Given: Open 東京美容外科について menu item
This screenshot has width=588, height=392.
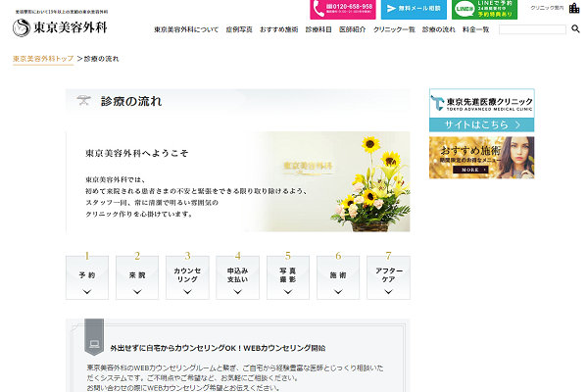Looking at the screenshot, I should pos(186,29).
